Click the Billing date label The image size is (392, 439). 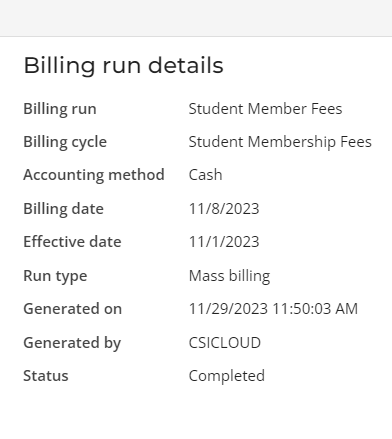pos(63,209)
